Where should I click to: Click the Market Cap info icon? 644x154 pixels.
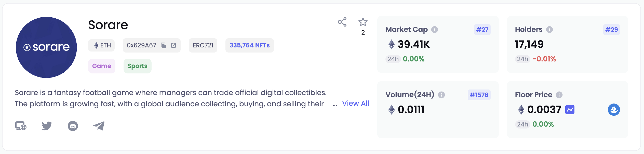click(435, 30)
